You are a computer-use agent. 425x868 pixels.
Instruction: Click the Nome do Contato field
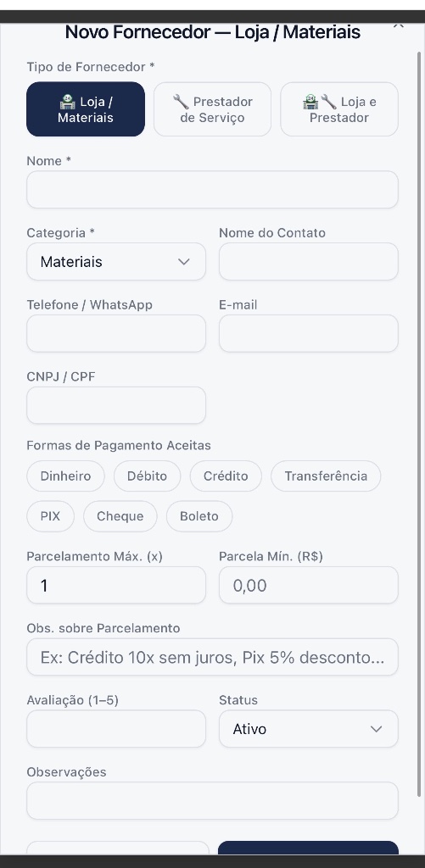pos(309,261)
